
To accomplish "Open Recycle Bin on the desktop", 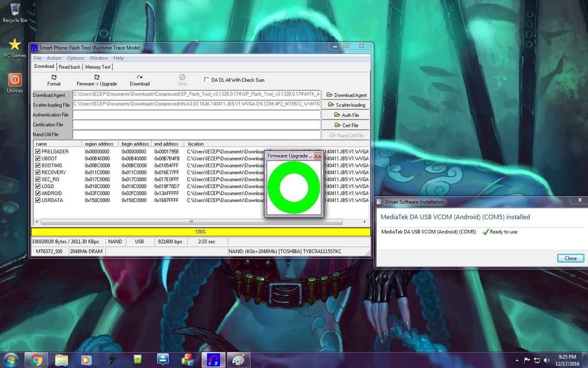I will 15,11.
